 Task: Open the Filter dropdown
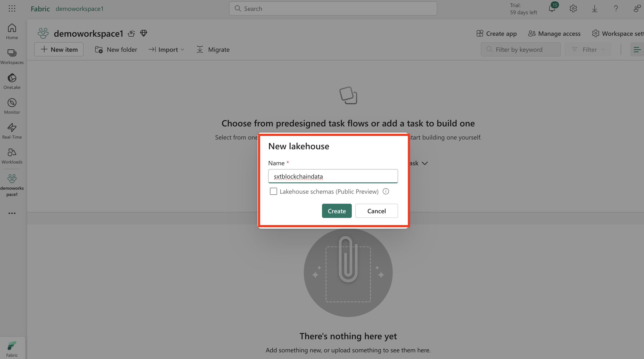[588, 50]
